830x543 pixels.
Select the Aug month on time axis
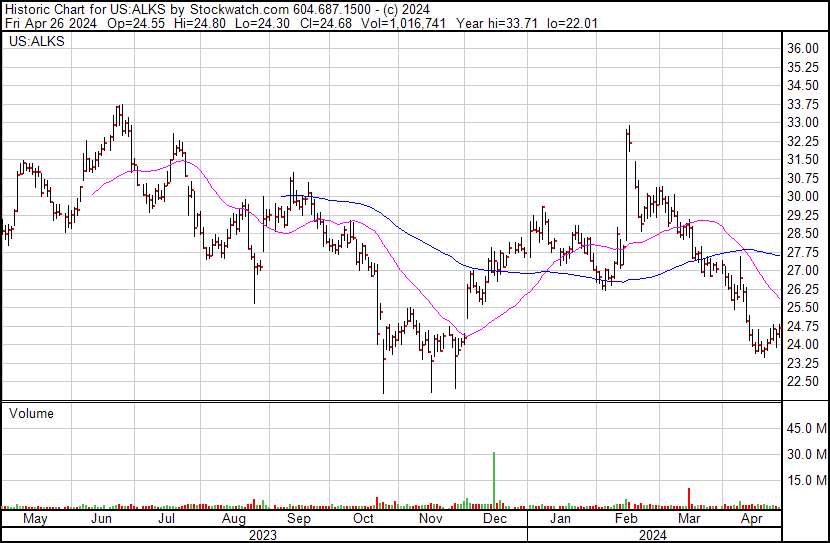pyautogui.click(x=233, y=520)
